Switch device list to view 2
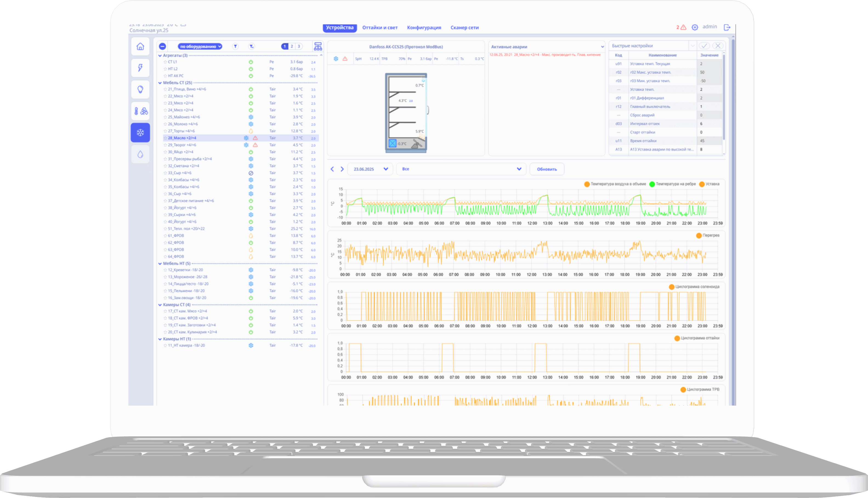Image resolution: width=868 pixels, height=498 pixels. pos(292,46)
